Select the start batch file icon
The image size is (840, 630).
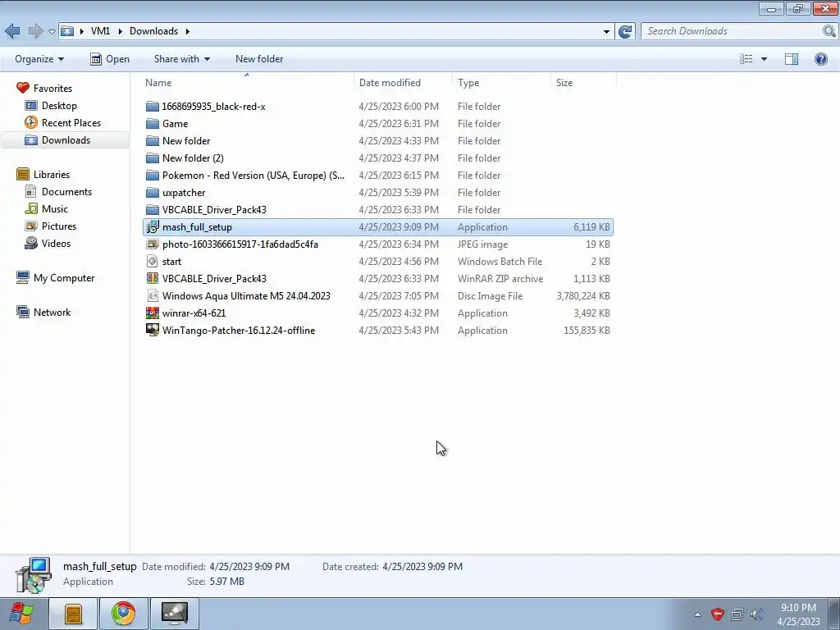click(153, 262)
